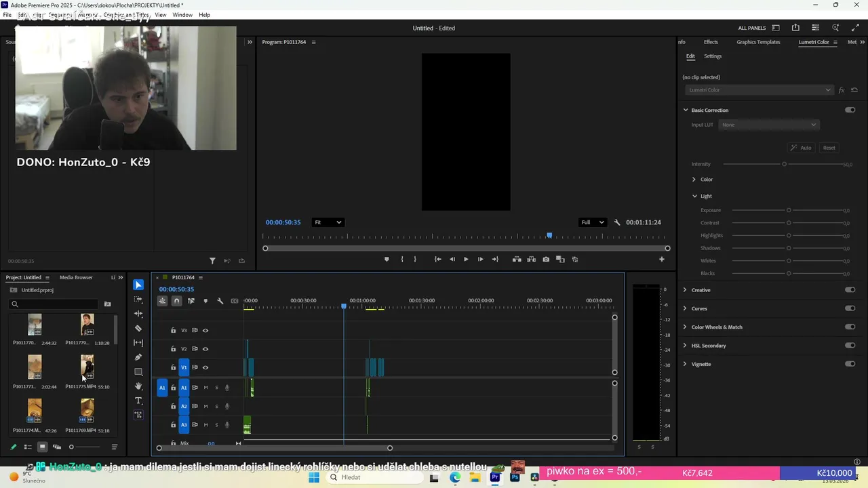Select the Track Select Forward tool

(x=138, y=299)
